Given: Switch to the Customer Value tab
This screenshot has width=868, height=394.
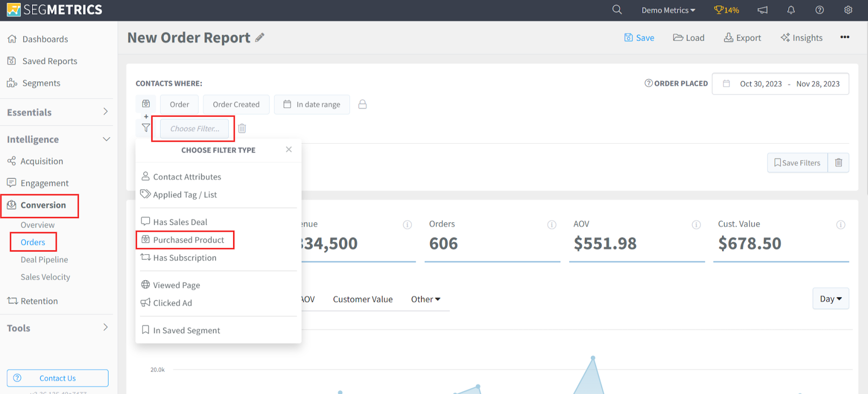Looking at the screenshot, I should tap(362, 299).
